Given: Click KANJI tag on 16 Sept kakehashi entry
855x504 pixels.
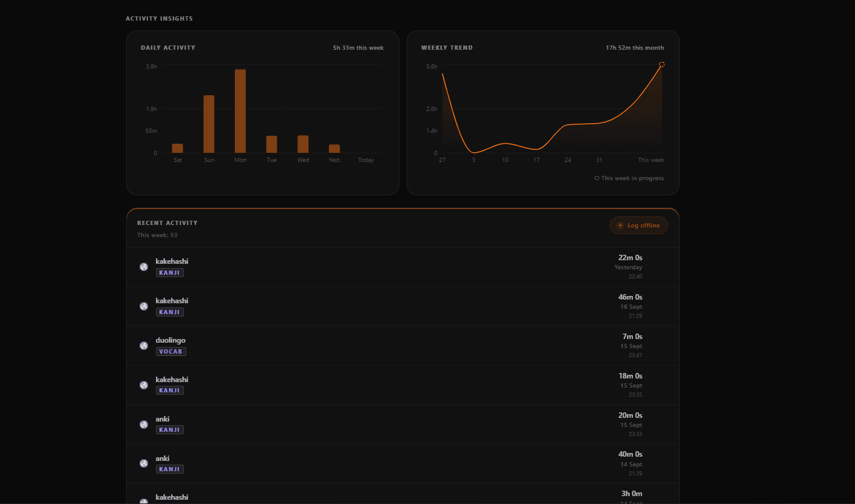Looking at the screenshot, I should (170, 312).
